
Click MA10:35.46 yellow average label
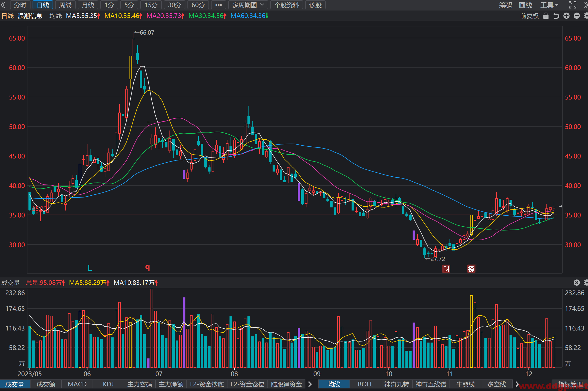pos(123,16)
